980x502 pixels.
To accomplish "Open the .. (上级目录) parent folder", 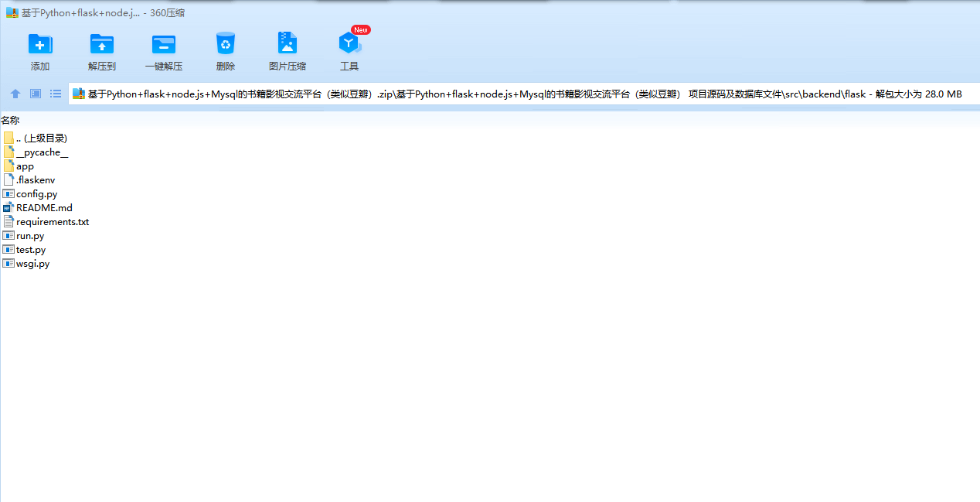I will tap(35, 138).
